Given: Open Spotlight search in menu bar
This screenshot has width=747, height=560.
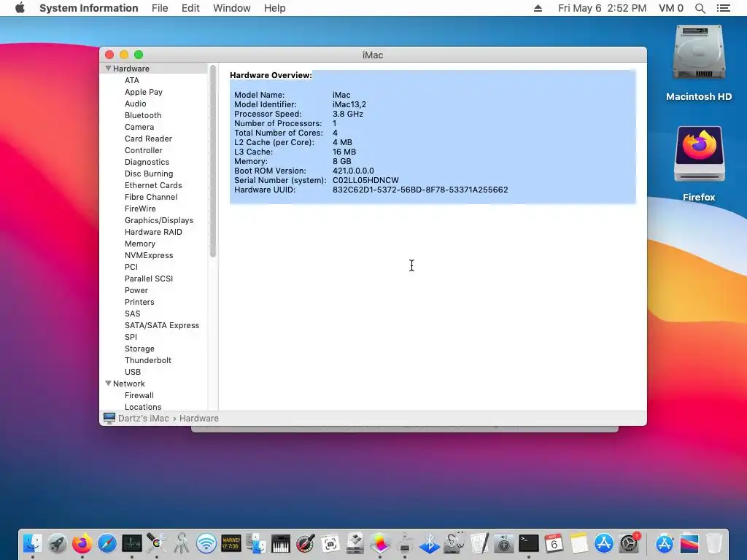Looking at the screenshot, I should [700, 8].
